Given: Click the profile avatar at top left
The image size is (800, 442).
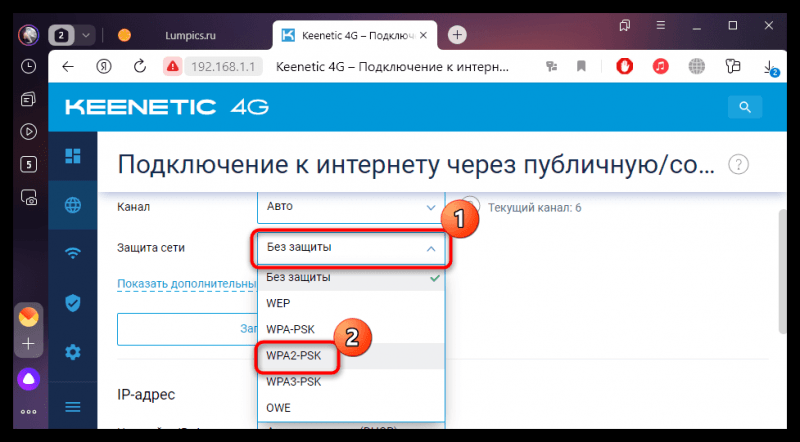Looking at the screenshot, I should [x=29, y=35].
